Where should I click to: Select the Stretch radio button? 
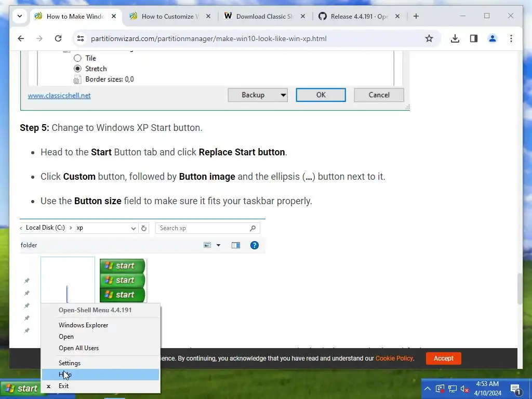coord(78,69)
